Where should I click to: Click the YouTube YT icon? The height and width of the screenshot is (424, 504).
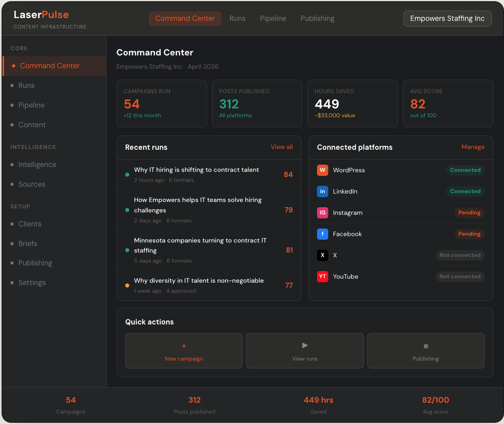point(322,277)
